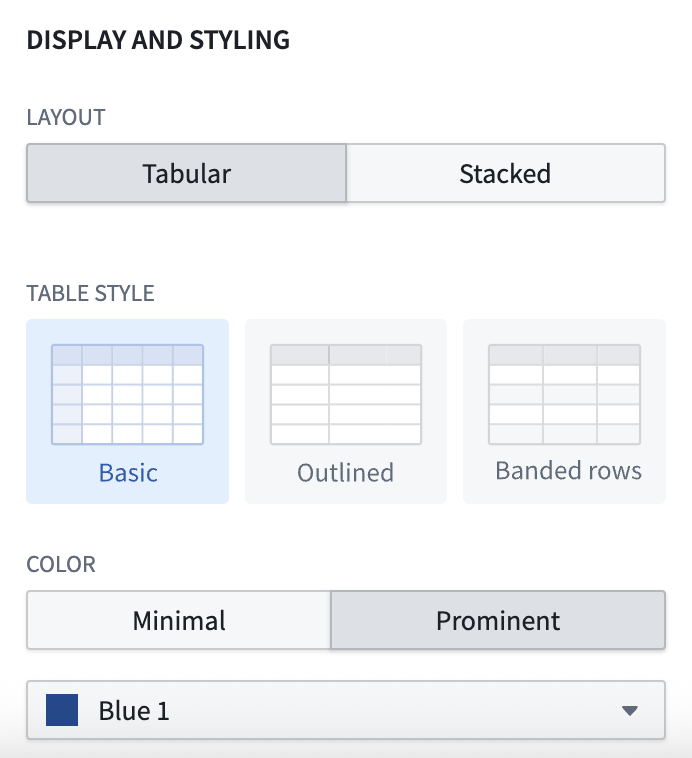The image size is (692, 758).
Task: Click the blue header row in Basic preview
Action: [128, 355]
